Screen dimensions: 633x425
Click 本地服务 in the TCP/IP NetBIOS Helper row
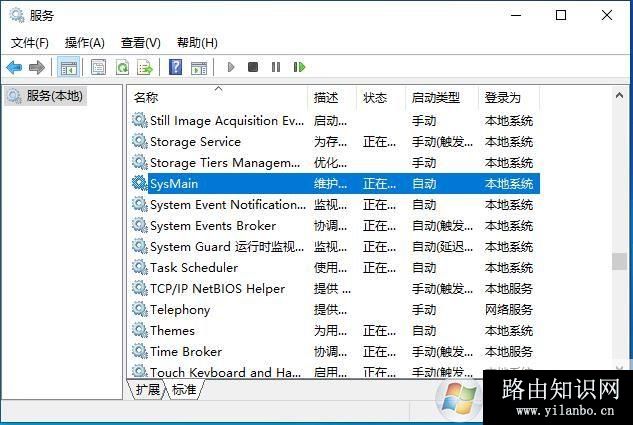pos(509,289)
